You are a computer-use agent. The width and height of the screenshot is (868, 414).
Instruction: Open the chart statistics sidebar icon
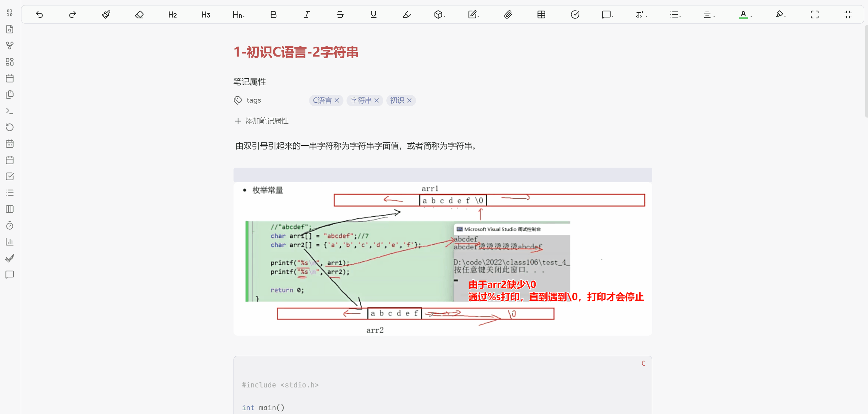(10, 242)
